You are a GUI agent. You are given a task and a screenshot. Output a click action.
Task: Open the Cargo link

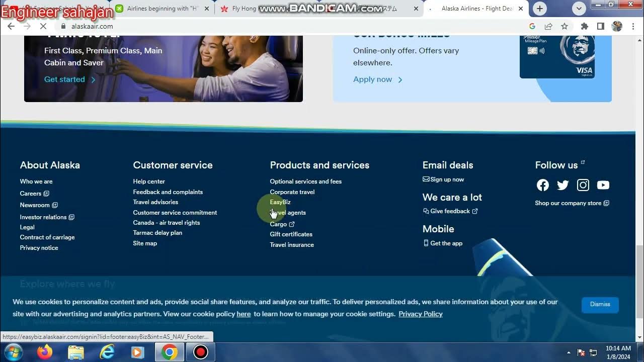tap(282, 224)
